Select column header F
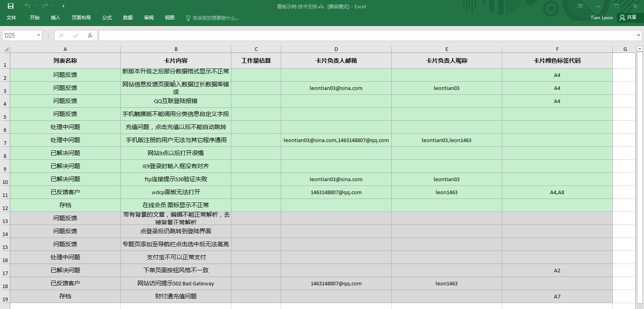The height and width of the screenshot is (309, 644). [557, 49]
